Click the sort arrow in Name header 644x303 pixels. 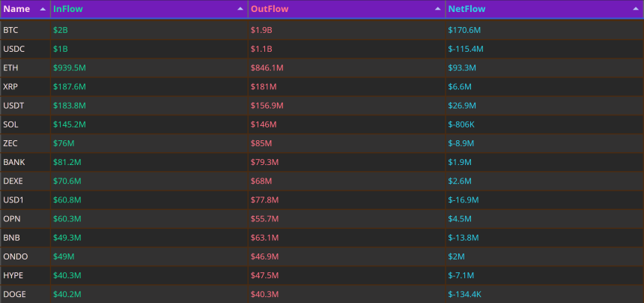(43, 9)
